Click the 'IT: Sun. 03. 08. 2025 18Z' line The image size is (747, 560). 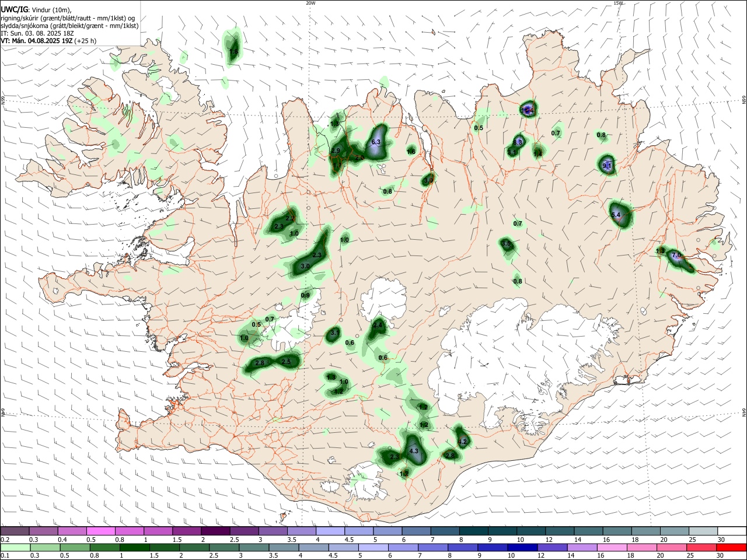tap(37, 33)
